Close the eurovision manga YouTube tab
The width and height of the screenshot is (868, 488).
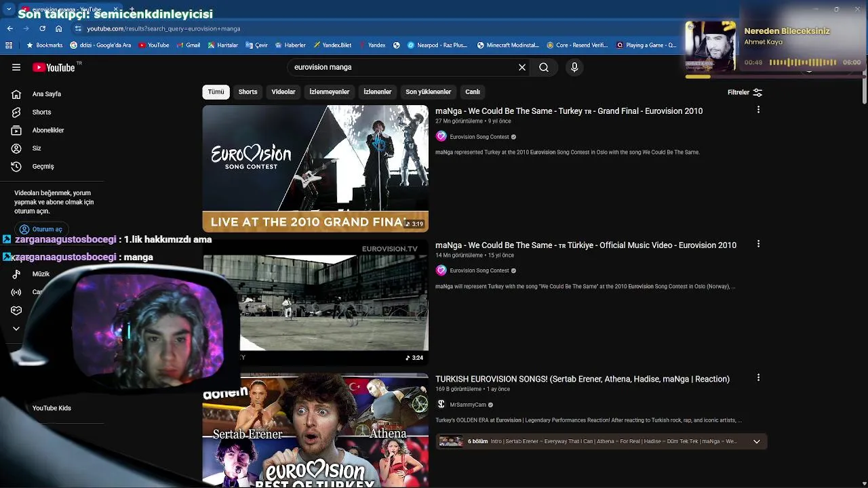[115, 9]
